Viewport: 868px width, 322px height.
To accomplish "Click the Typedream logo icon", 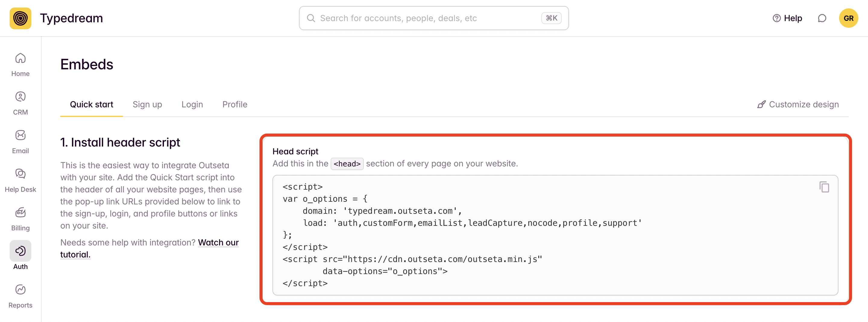I will (20, 18).
